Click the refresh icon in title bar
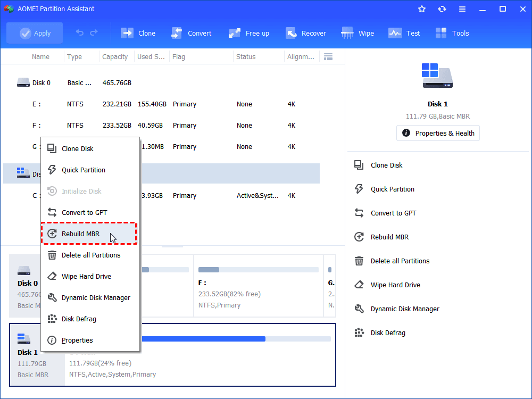The height and width of the screenshot is (399, 532). (442, 9)
